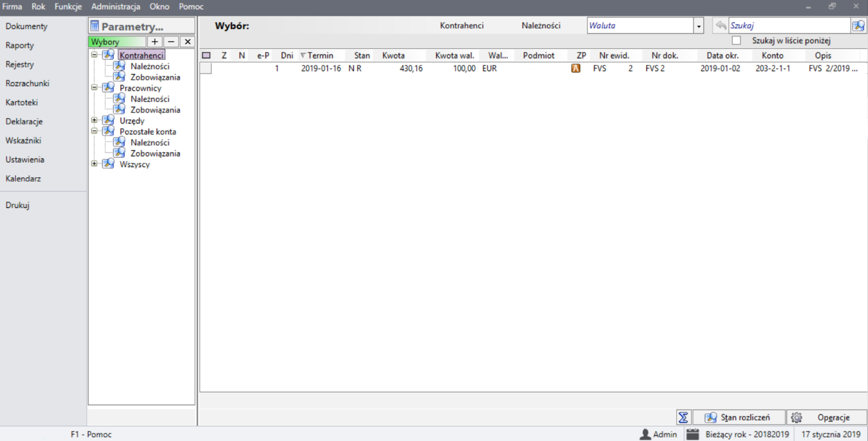The image size is (868, 441).
Task: Collapse the Pozostałe konta tree node
Action: (x=94, y=131)
